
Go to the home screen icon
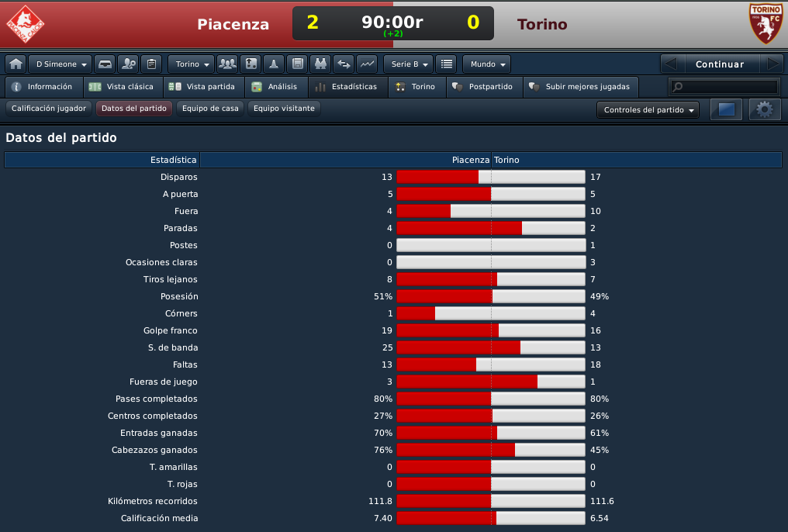[x=16, y=64]
